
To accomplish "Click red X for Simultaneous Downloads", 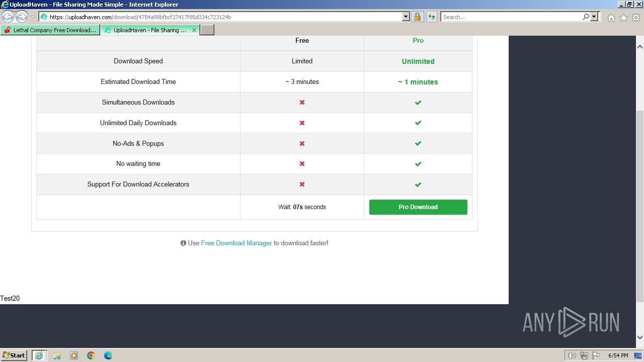I will pyautogui.click(x=302, y=103).
